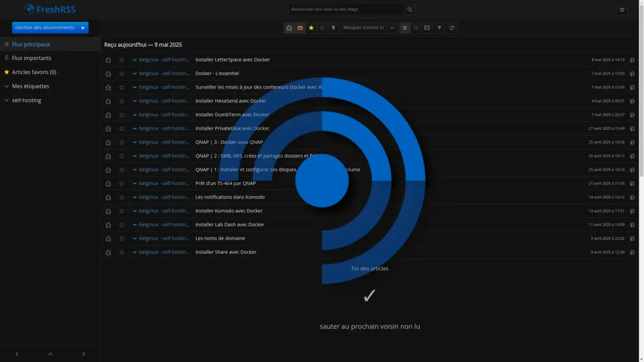644x362 pixels.
Task: Focus the search field 'Rechercher des mots'
Action: click(347, 10)
